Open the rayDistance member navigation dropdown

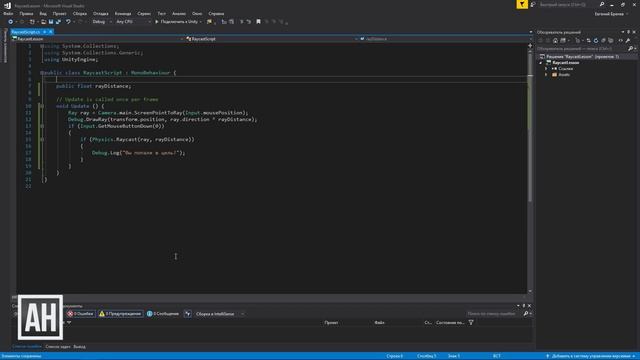(x=443, y=39)
